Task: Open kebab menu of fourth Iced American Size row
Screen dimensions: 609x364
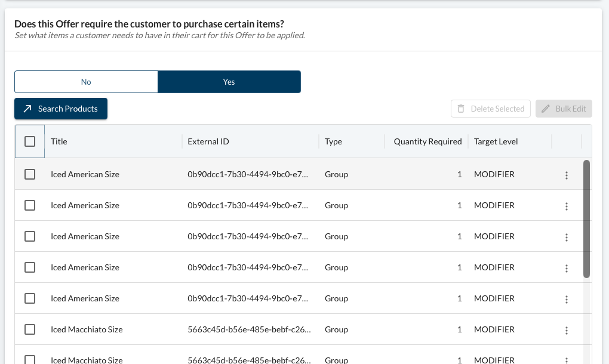Action: click(566, 269)
